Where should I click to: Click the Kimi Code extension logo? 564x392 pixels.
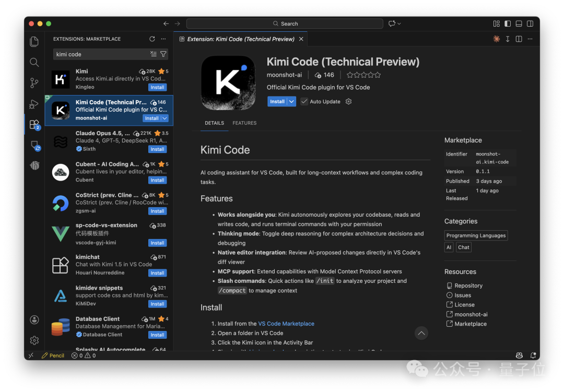tap(228, 82)
